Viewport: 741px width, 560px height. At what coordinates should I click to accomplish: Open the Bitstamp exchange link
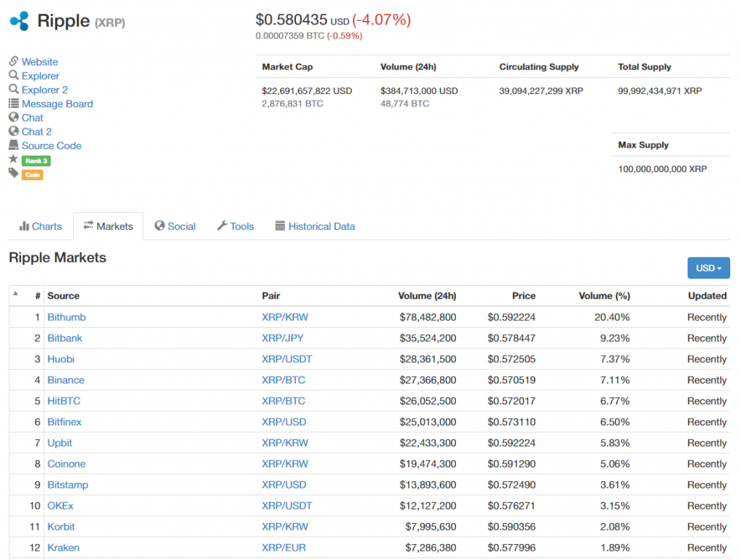(x=67, y=485)
